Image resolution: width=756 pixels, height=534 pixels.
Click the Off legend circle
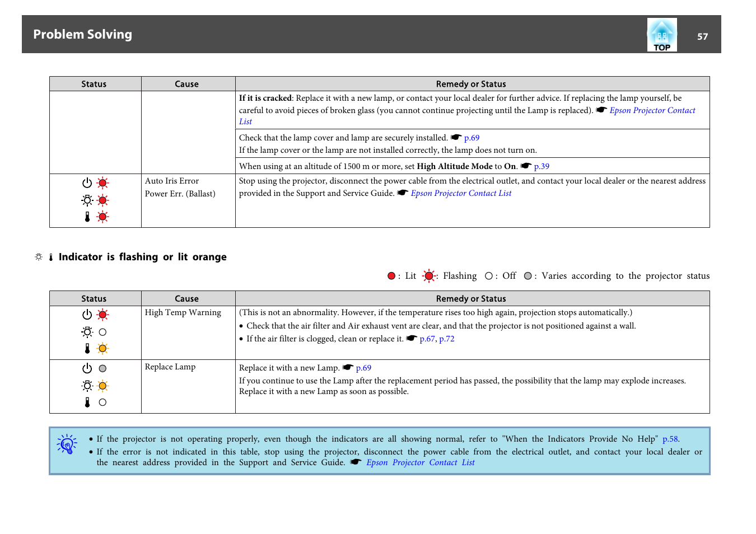click(x=489, y=276)
